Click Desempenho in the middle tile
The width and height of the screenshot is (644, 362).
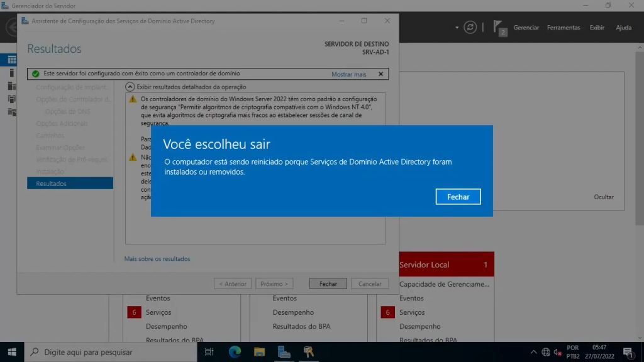(x=293, y=312)
